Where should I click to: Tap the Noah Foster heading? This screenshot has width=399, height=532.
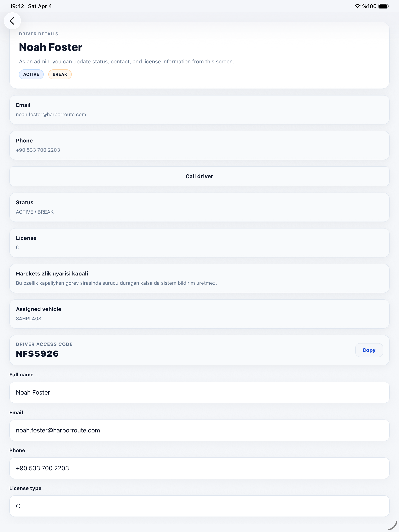point(50,47)
